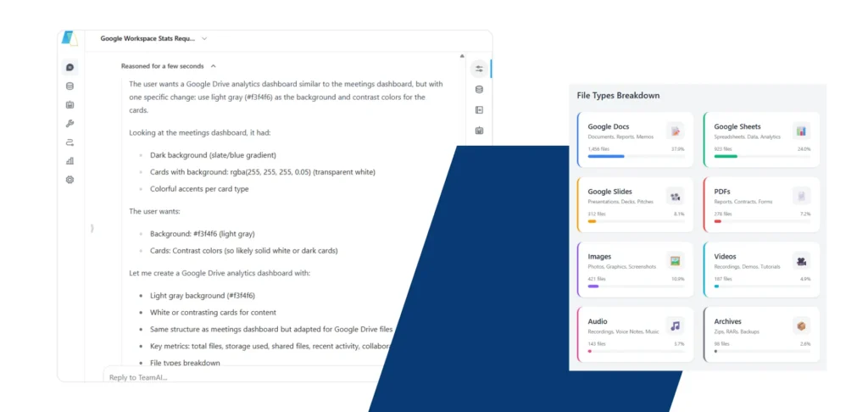Image resolution: width=868 pixels, height=412 pixels.
Task: Click 'Zips, RARs, Backups' subtitle
Action: click(x=737, y=331)
